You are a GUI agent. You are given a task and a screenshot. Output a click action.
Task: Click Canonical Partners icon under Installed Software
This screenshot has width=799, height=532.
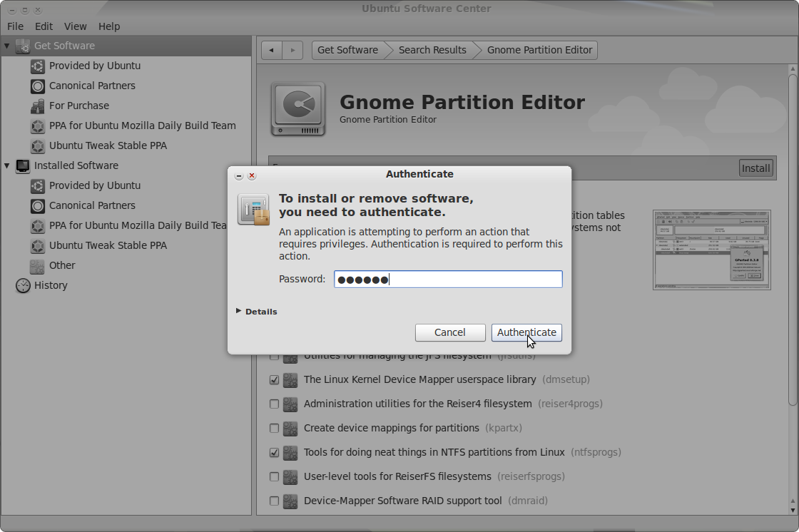(x=38, y=205)
